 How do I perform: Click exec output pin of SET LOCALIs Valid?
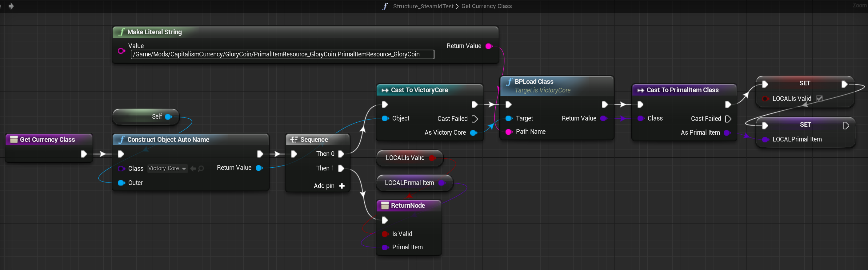pyautogui.click(x=844, y=84)
